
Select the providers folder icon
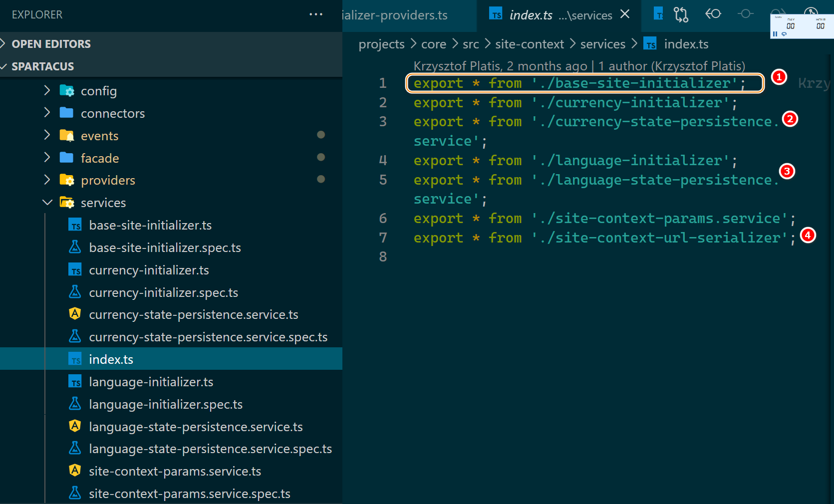[x=67, y=180]
